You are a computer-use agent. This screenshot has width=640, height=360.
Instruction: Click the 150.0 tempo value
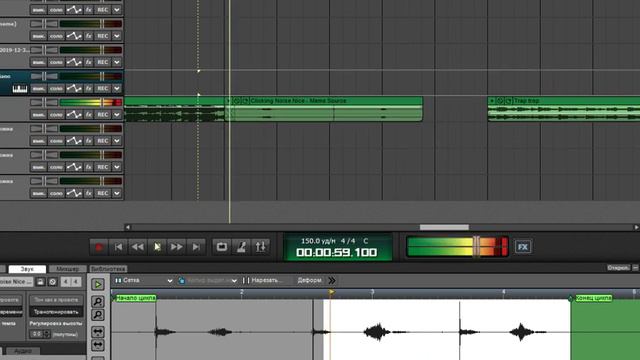point(318,241)
